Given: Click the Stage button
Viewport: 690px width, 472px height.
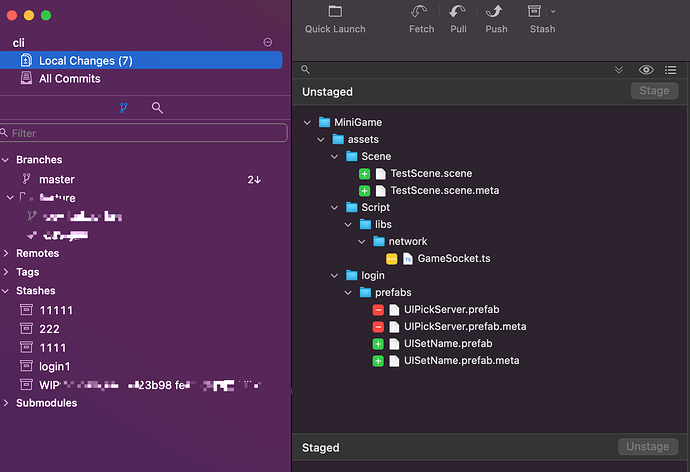Looking at the screenshot, I should (x=653, y=91).
